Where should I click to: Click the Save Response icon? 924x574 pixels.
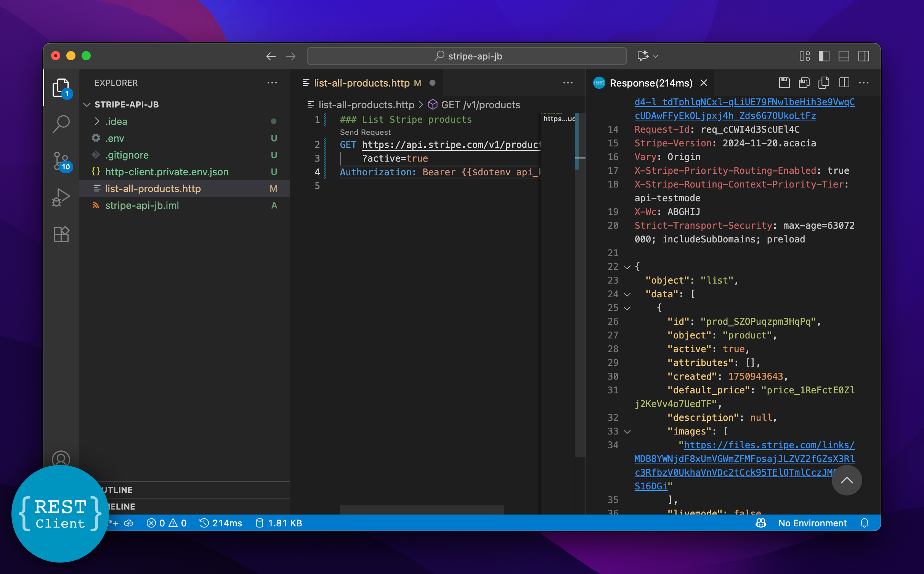pyautogui.click(x=784, y=83)
